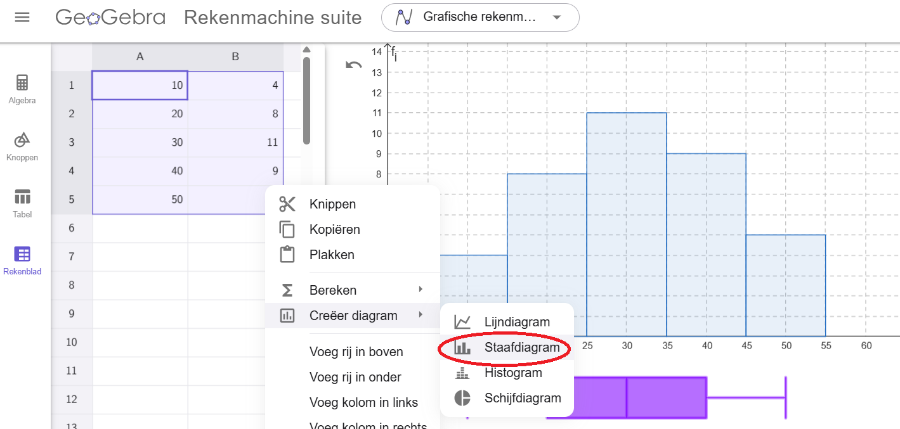This screenshot has height=429, width=900.
Task: Click the scissors icon beside Knippen
Action: coord(287,204)
